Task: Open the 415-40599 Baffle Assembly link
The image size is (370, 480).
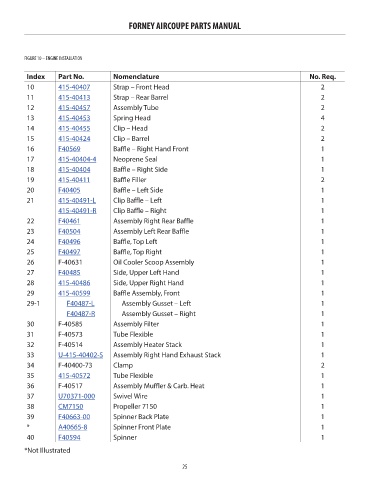Action: (x=74, y=293)
